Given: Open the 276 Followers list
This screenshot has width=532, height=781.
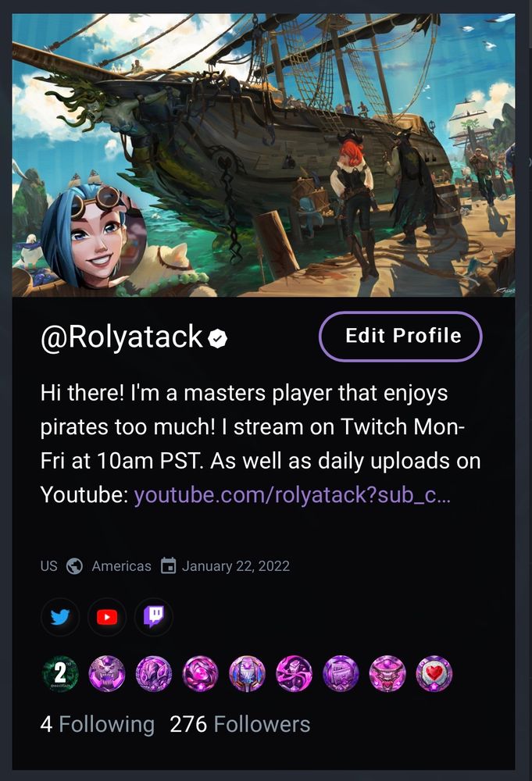Looking at the screenshot, I should pyautogui.click(x=240, y=724).
